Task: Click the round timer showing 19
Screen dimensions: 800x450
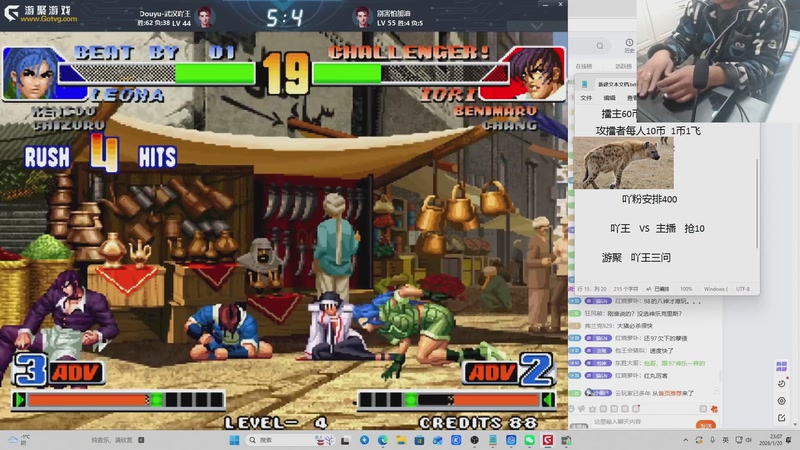Action: point(286,74)
